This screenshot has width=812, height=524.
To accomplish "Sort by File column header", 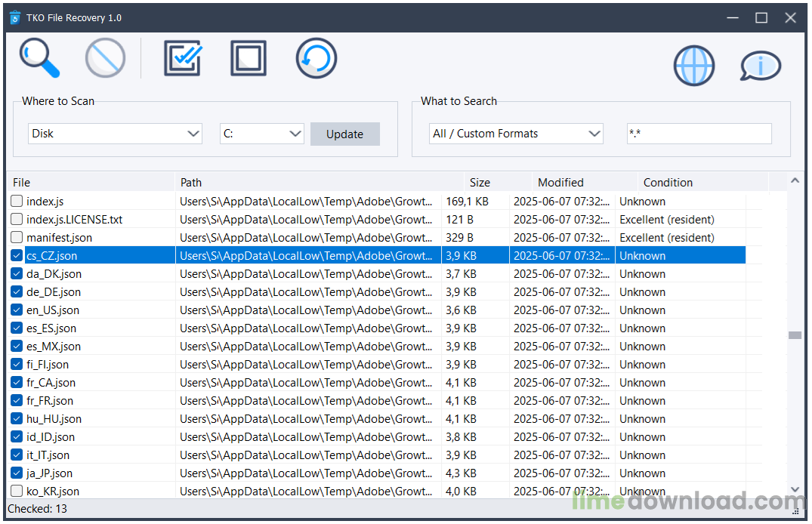I will tap(91, 182).
